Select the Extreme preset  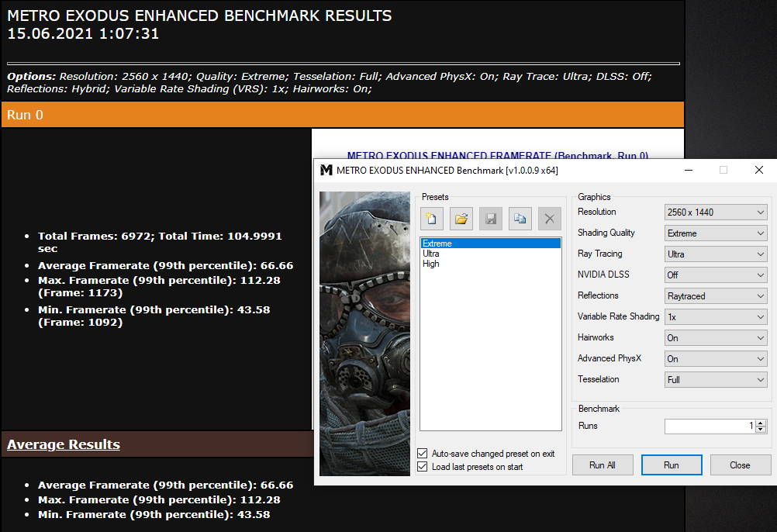tap(491, 244)
